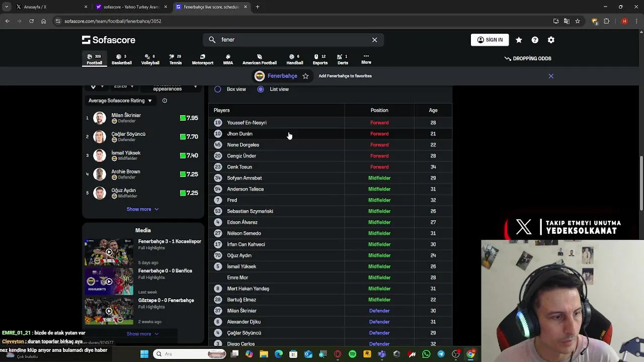644x362 pixels.
Task: Open Windows Start menu
Action: tap(144, 354)
